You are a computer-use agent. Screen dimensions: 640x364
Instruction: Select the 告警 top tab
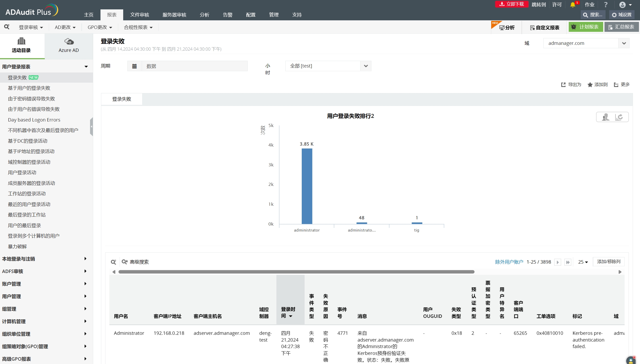point(228,15)
